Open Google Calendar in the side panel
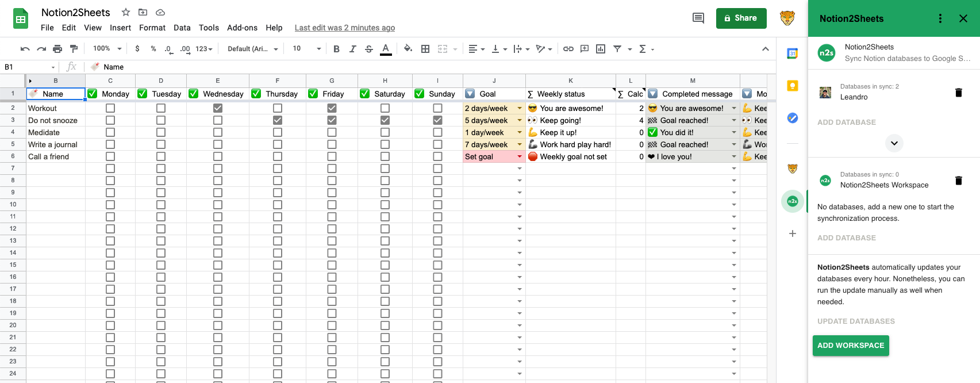The height and width of the screenshot is (383, 980). (793, 53)
